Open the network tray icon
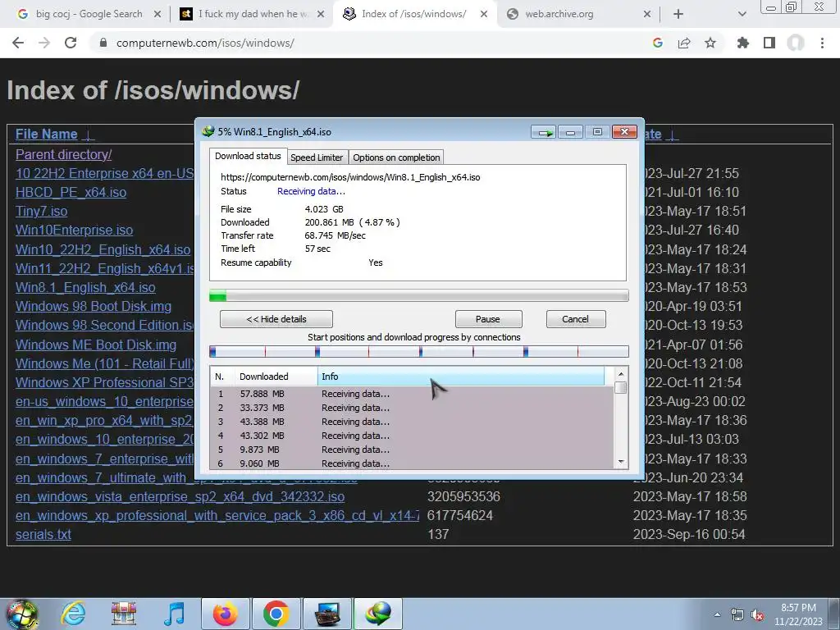 coord(737,615)
